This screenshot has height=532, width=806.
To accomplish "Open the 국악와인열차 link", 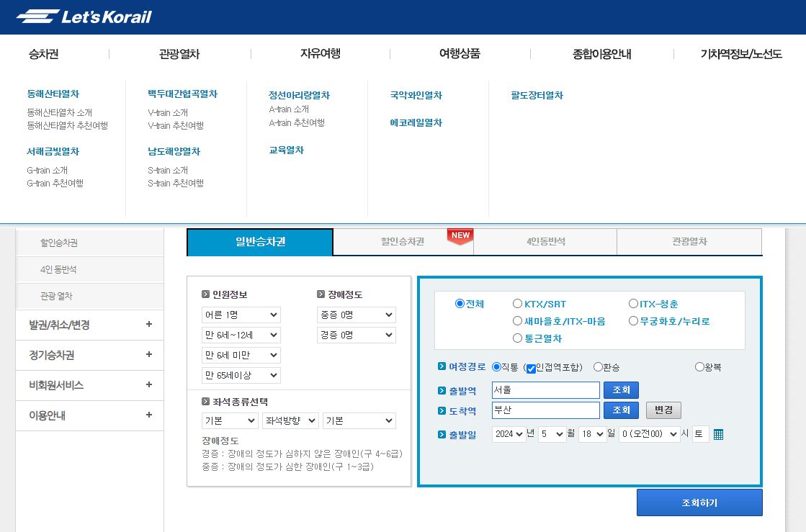I will [416, 95].
